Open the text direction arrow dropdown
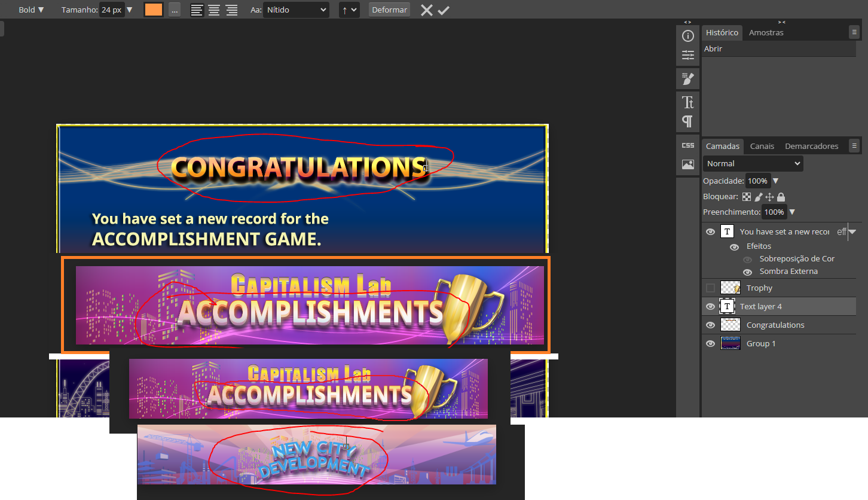Screen dimensions: 868x500 tap(349, 10)
